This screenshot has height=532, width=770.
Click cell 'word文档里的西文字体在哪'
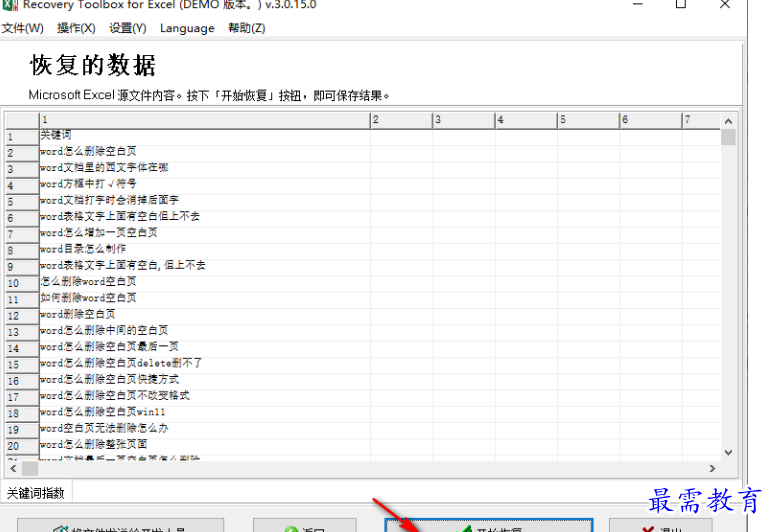pyautogui.click(x=204, y=168)
